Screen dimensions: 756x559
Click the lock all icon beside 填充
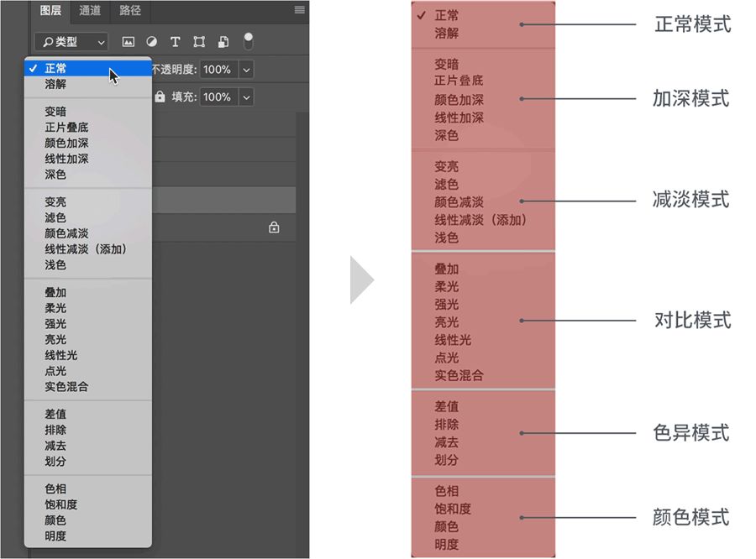pyautogui.click(x=160, y=97)
